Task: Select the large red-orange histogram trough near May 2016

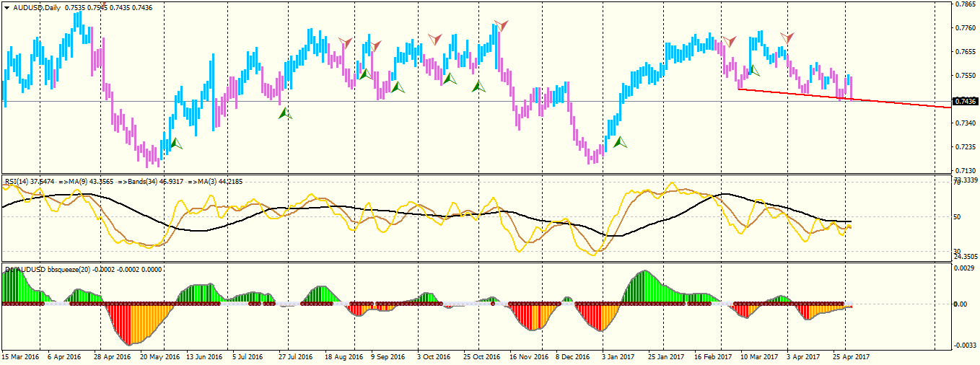Action: 137,323
